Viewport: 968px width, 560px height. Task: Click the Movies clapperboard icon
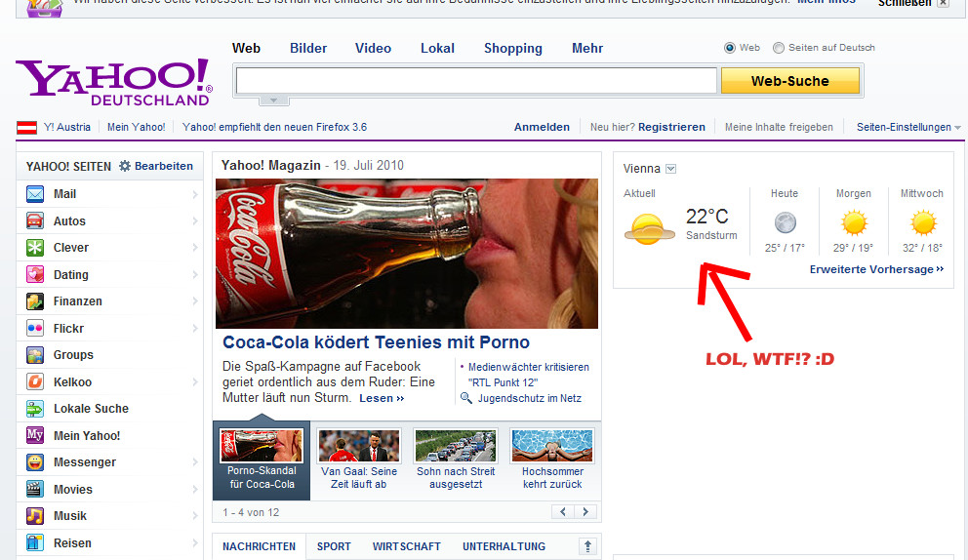35,489
